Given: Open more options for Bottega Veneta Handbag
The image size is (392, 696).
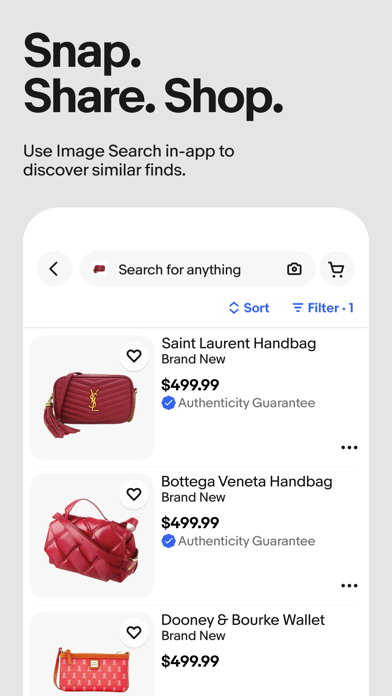Looking at the screenshot, I should pos(349,586).
